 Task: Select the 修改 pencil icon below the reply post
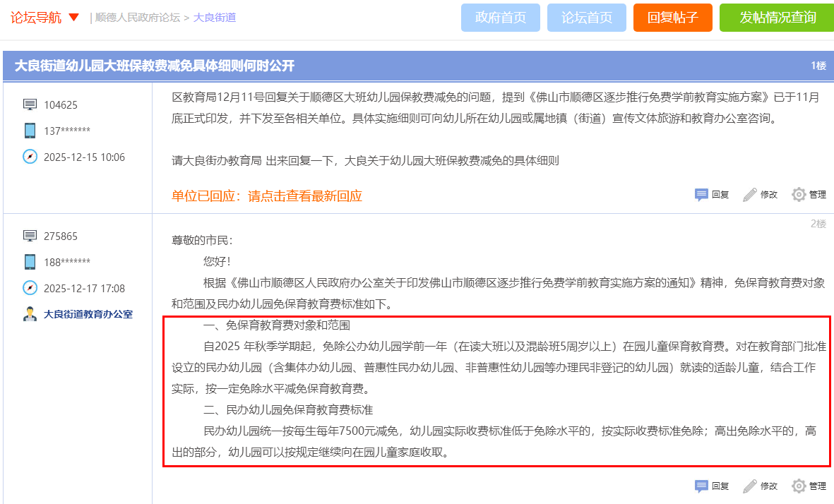[x=748, y=486]
